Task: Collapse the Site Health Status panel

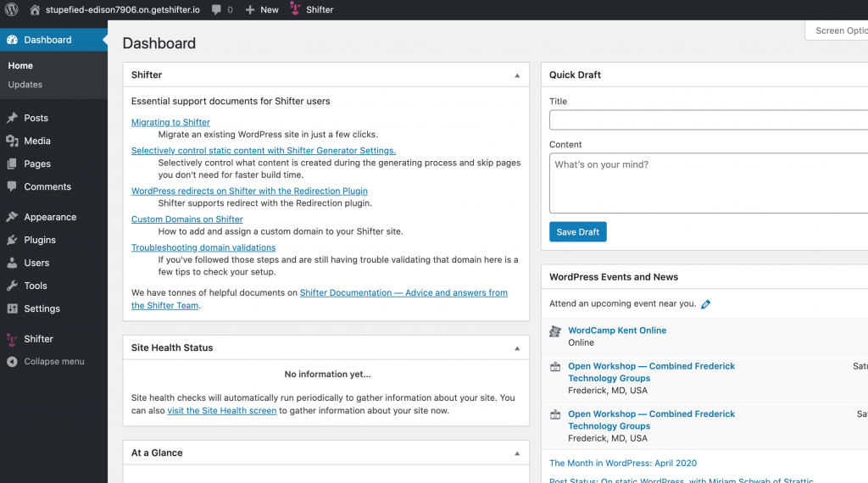Action: tap(517, 348)
